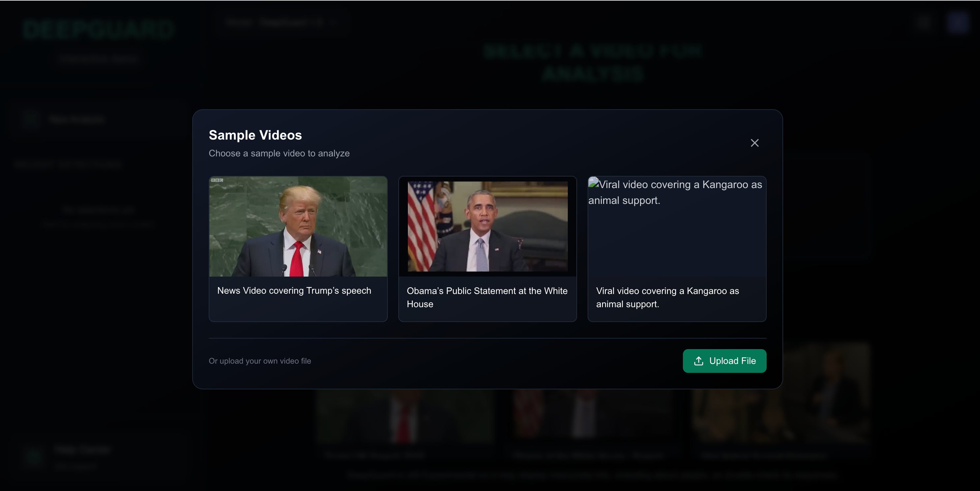Screen dimensions: 980x491
Task: Close the Sample Videos dialog
Action: pyautogui.click(x=754, y=143)
